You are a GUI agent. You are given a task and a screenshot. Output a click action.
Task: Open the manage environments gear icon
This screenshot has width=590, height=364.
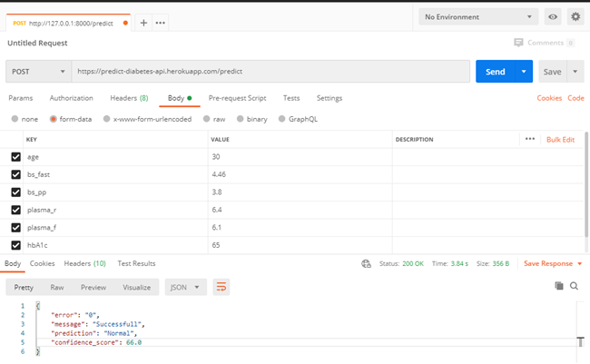(575, 17)
